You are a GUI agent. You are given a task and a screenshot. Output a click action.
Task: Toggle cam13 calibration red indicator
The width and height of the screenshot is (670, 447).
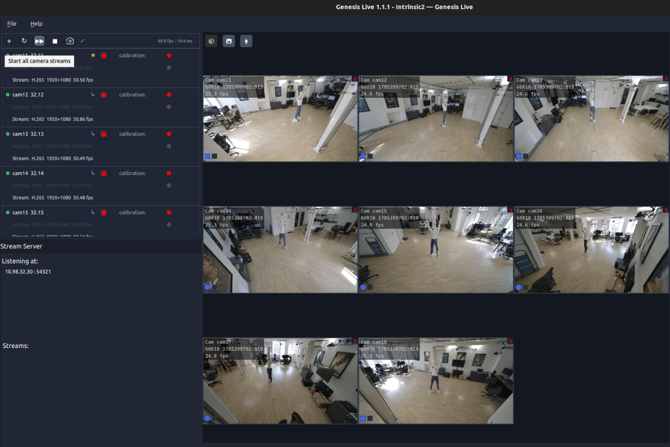point(169,134)
